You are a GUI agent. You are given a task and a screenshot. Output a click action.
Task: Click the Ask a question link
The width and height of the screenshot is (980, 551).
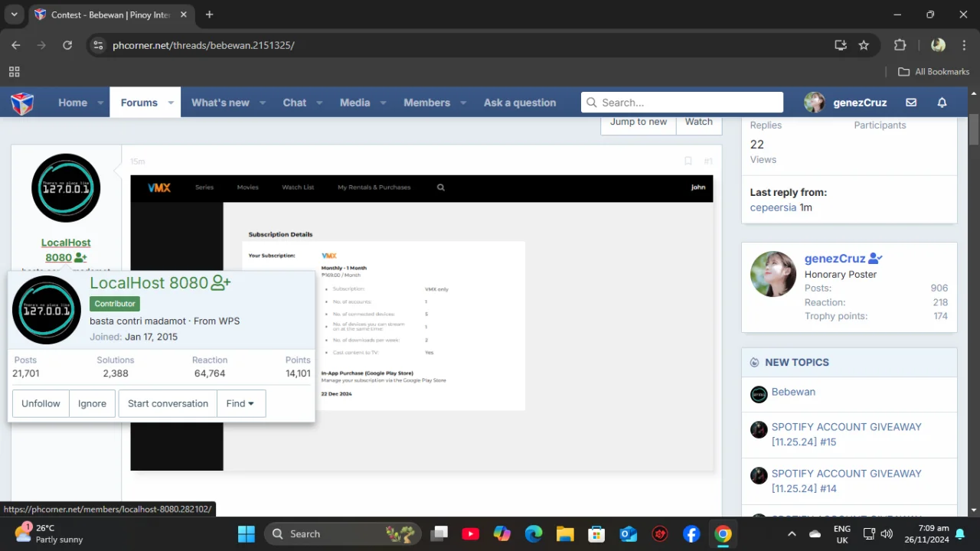click(520, 103)
